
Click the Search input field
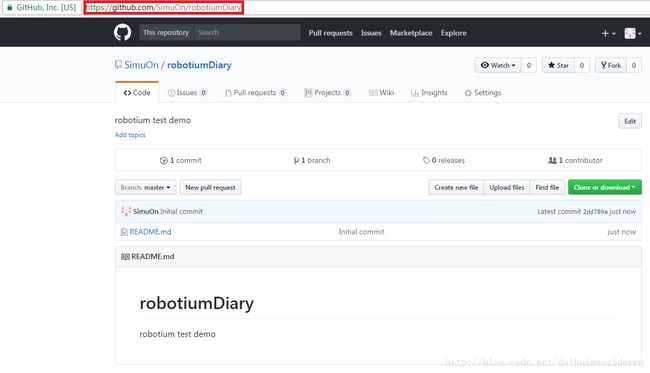pos(247,32)
